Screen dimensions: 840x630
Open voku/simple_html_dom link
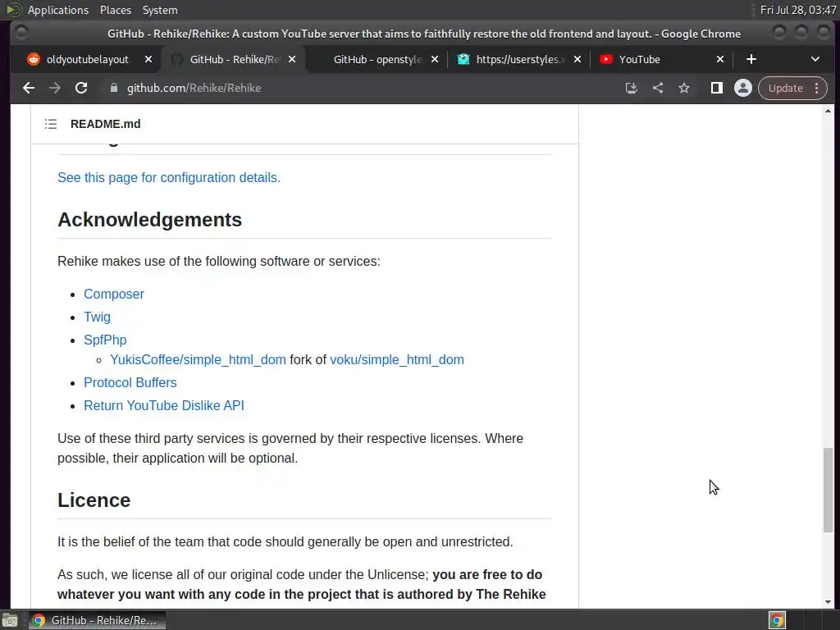coord(397,359)
